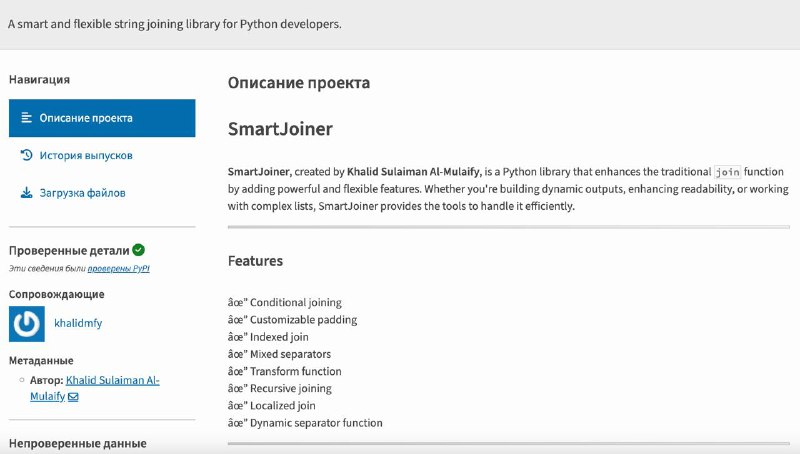
Task: Open the Описание проекта navigation tab
Action: 102,118
